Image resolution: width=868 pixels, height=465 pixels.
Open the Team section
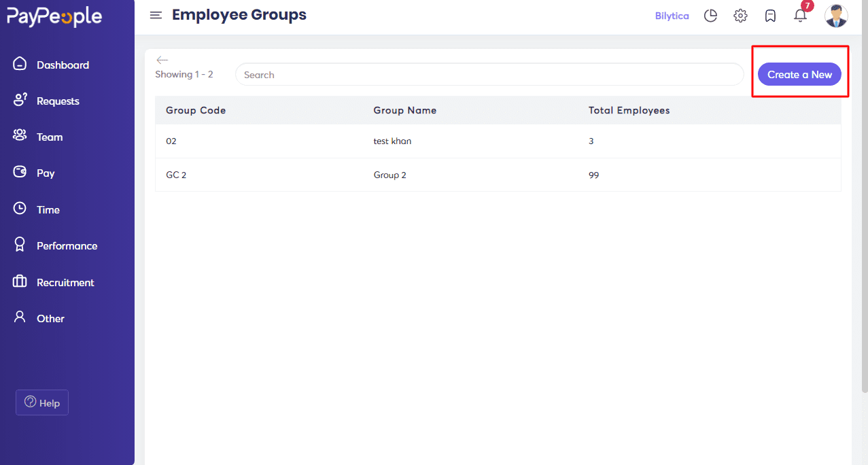tap(20, 136)
